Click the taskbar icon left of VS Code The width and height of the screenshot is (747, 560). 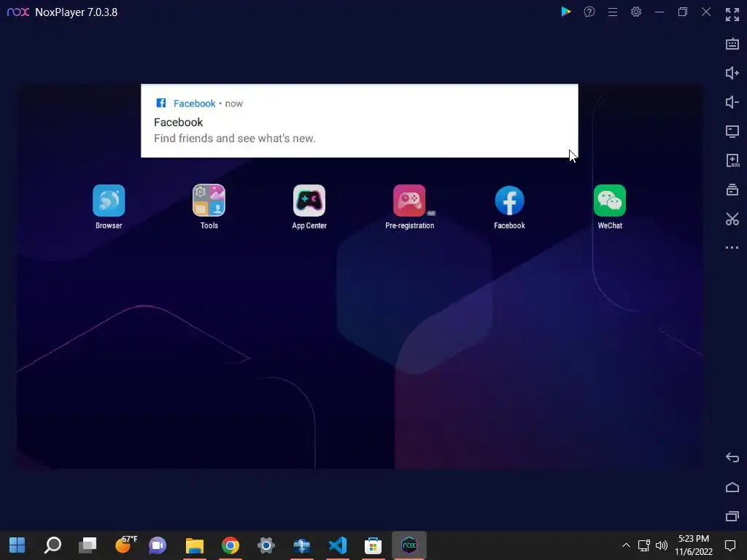[301, 545]
